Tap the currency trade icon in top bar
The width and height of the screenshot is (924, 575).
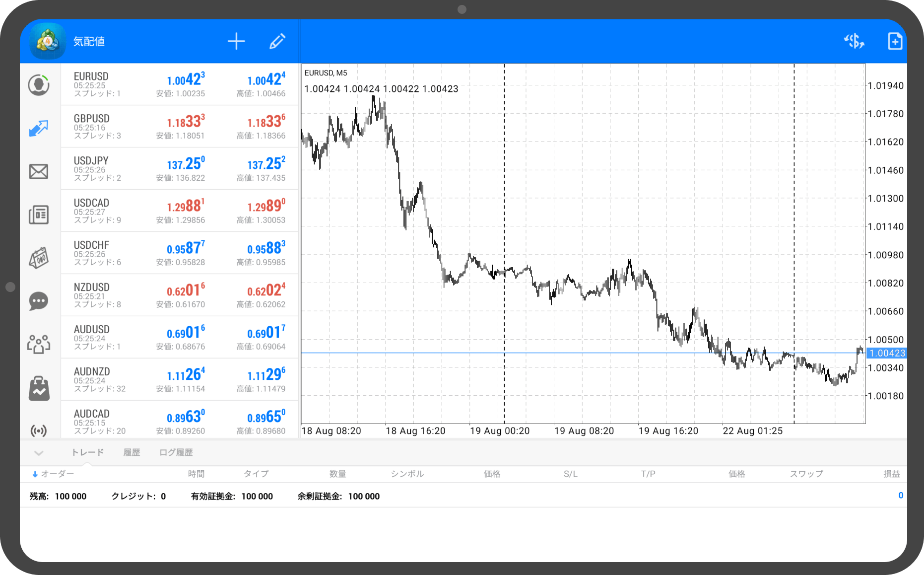854,42
